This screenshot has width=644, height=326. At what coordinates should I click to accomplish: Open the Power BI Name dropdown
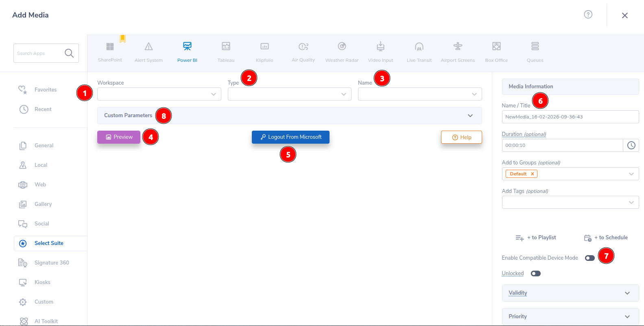[420, 94]
